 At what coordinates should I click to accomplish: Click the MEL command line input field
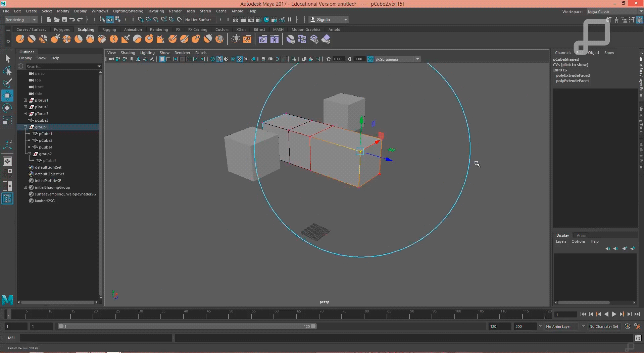click(x=96, y=338)
